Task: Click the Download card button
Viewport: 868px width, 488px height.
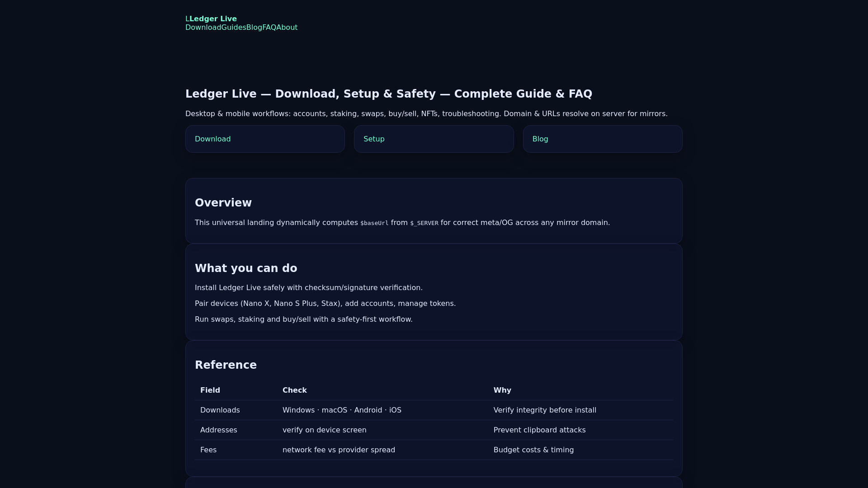Action: tap(265, 139)
